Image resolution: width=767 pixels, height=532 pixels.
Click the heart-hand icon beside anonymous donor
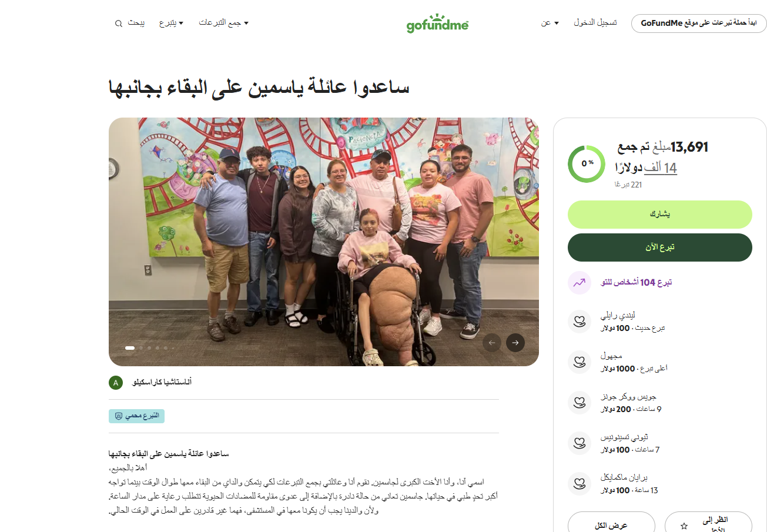point(580,362)
